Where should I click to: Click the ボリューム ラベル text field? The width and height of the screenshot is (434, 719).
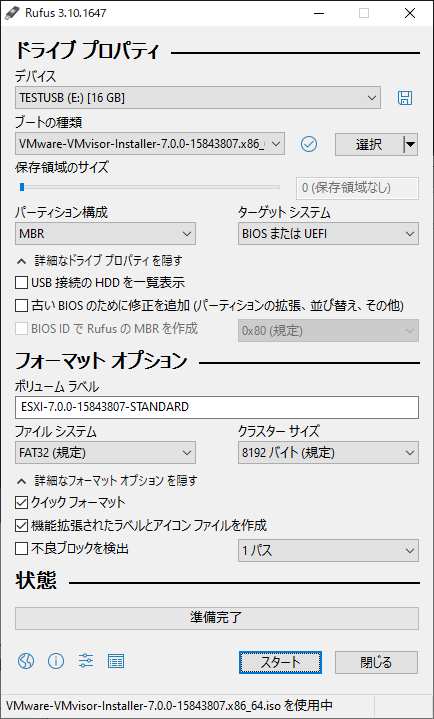(x=217, y=407)
